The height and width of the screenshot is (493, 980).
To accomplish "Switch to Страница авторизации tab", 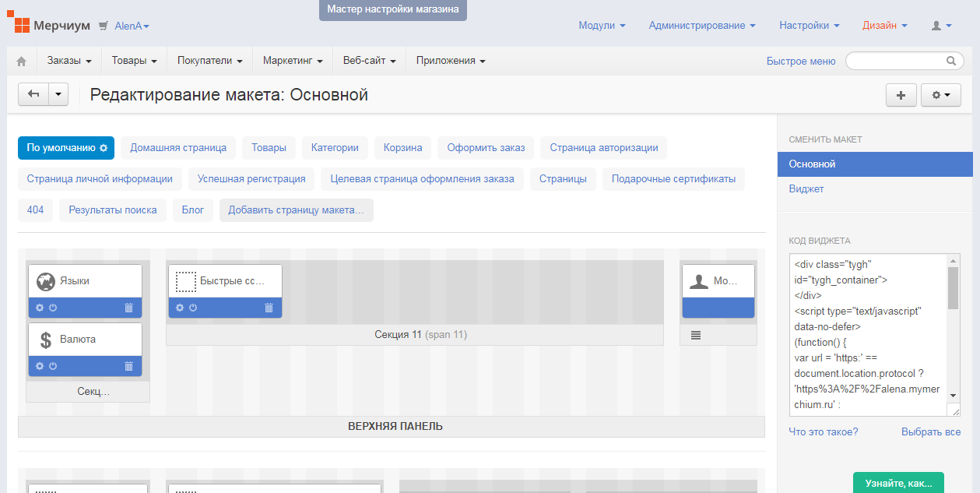I will tap(604, 147).
